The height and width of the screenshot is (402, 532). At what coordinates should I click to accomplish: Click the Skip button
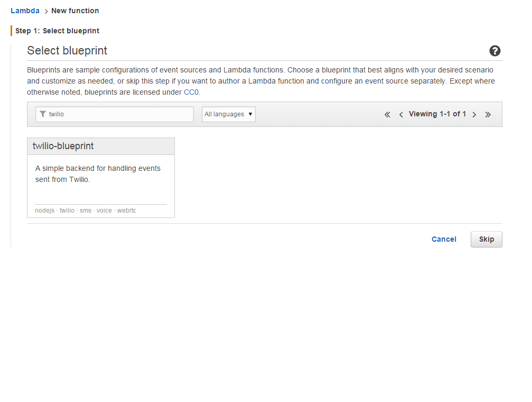(486, 239)
